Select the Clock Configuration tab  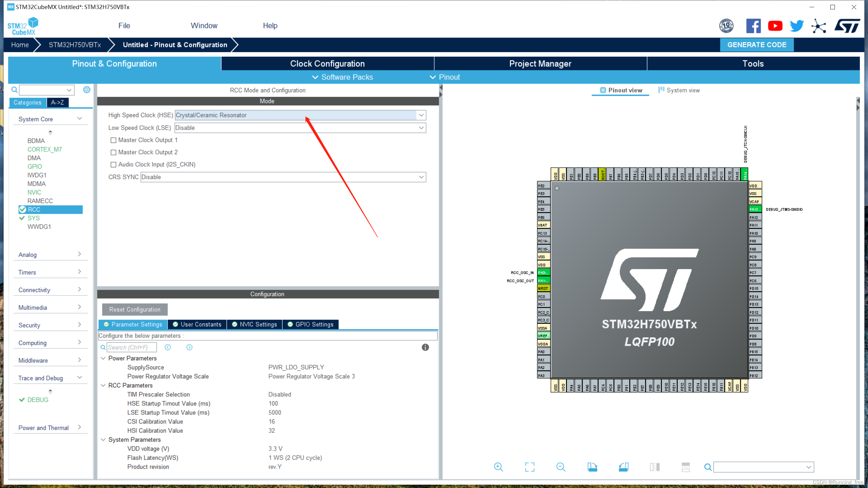click(x=327, y=64)
